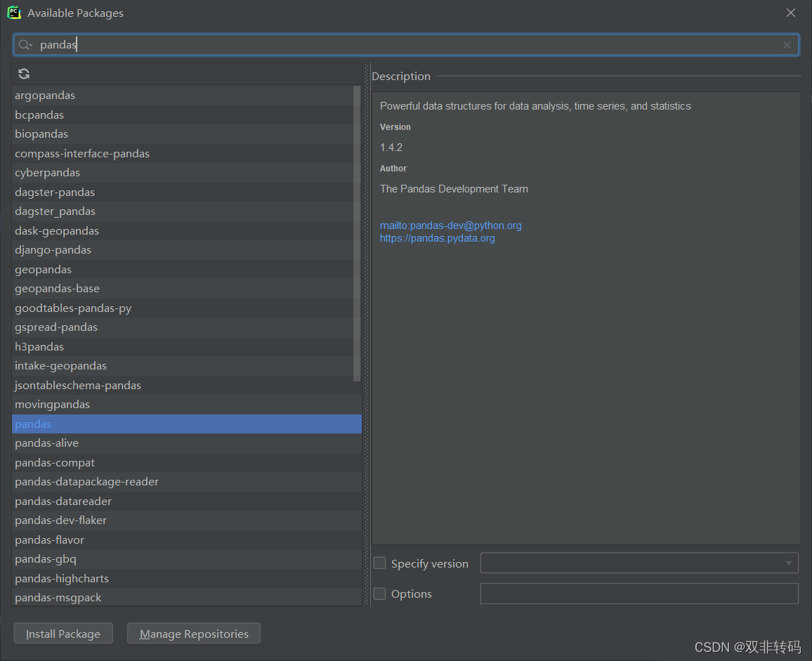
Task: Clear the search field with the X icon
Action: click(x=787, y=45)
